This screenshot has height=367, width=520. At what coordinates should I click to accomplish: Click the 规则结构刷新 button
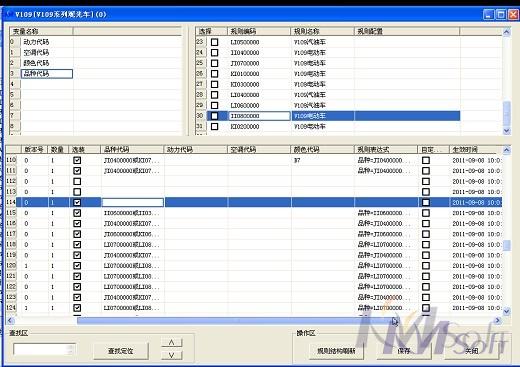pos(336,351)
